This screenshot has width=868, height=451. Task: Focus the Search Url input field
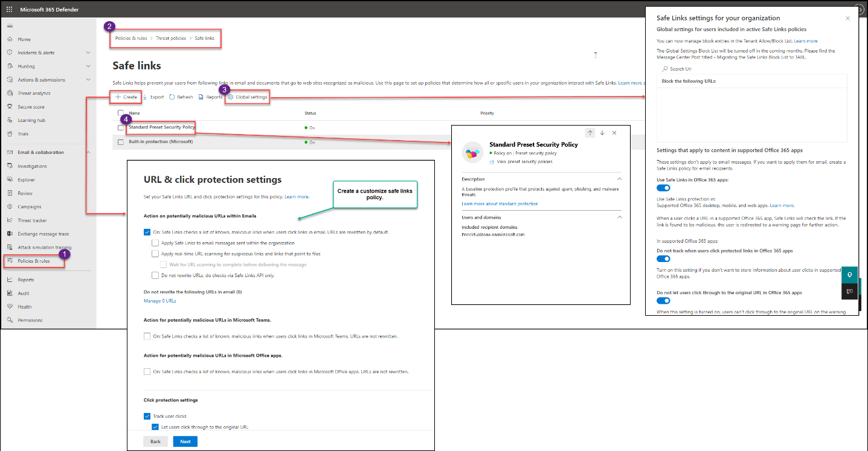751,69
